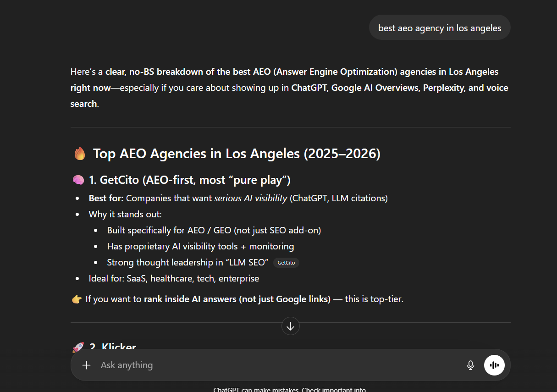Screen dimensions: 557x392
Task: Click the plus icon to attach files
Action: 86,365
